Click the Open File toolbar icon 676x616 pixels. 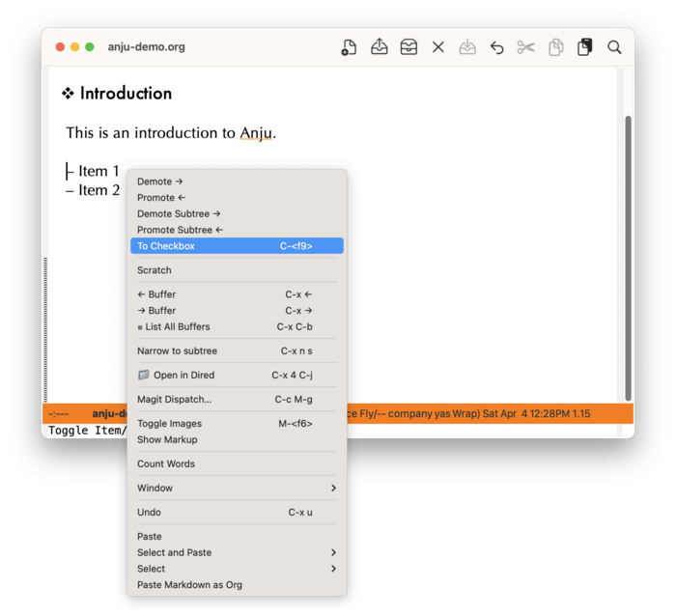tap(379, 46)
